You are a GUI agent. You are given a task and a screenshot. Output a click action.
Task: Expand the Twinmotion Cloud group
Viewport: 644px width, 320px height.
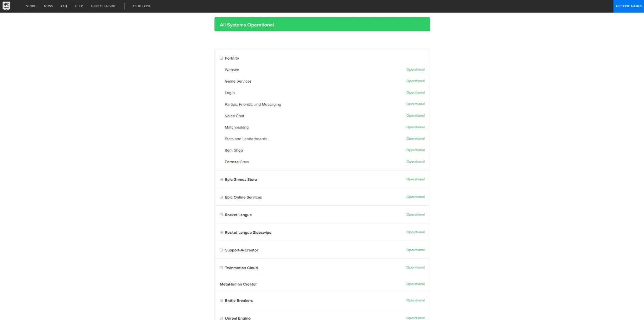point(221,268)
